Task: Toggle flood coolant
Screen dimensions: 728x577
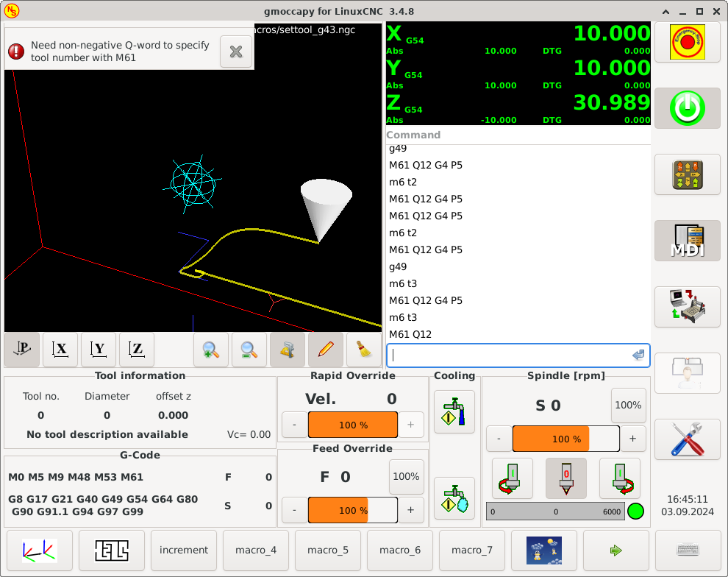Action: [x=454, y=411]
